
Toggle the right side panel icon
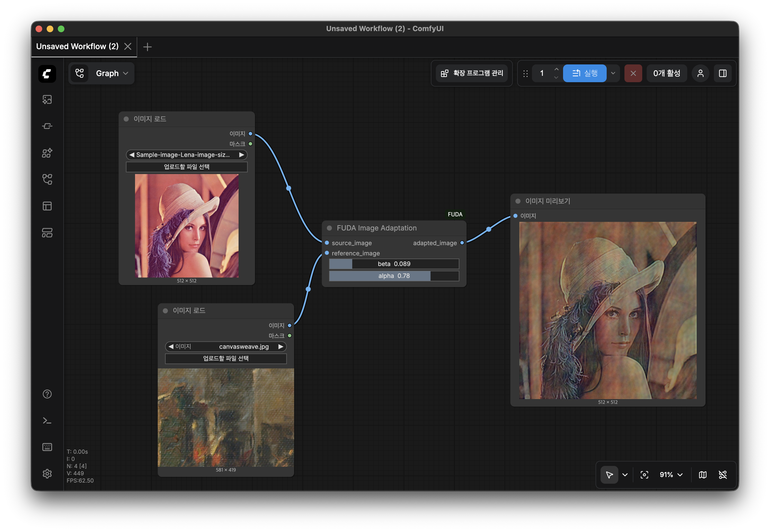click(723, 73)
